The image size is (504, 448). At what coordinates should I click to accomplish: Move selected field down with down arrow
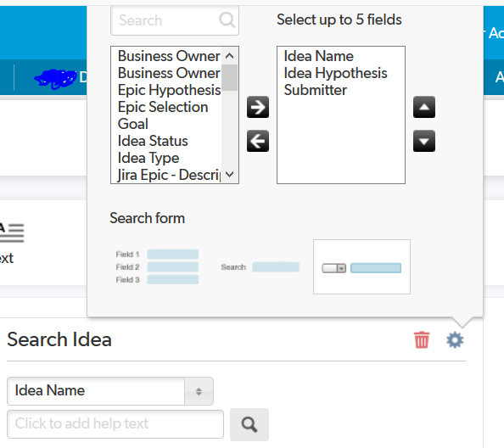tap(424, 141)
